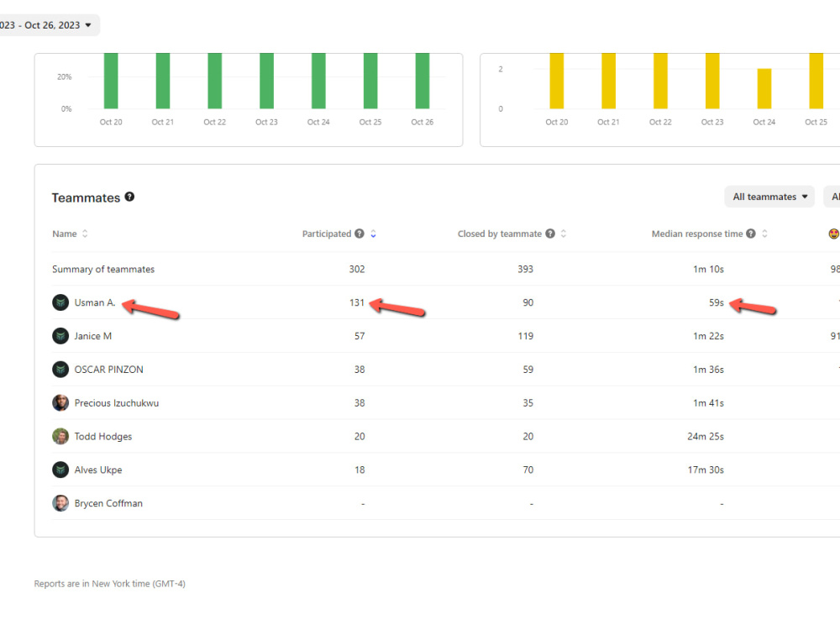Click Alves Ukpe closed value 70
Screen dimensions: 840x630
pyautogui.click(x=528, y=470)
